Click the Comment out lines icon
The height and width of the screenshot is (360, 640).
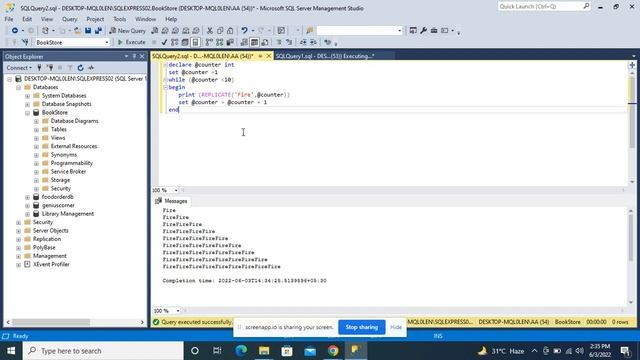coord(279,42)
